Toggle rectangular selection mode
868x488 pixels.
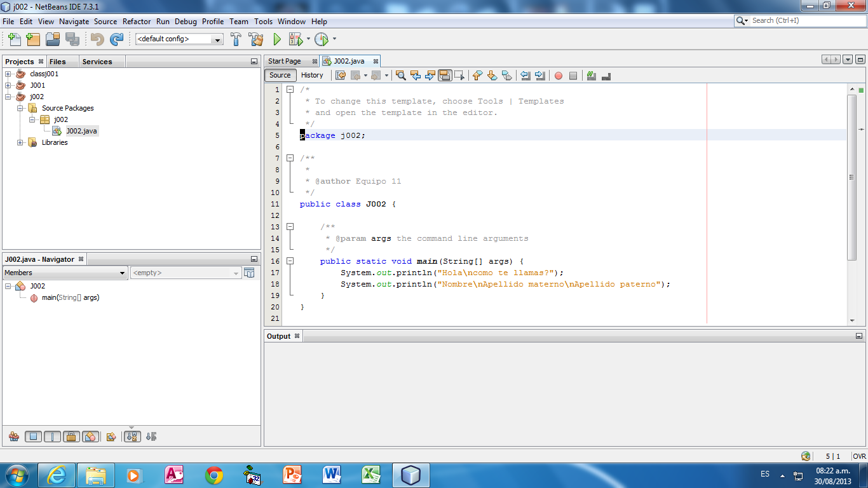(459, 76)
